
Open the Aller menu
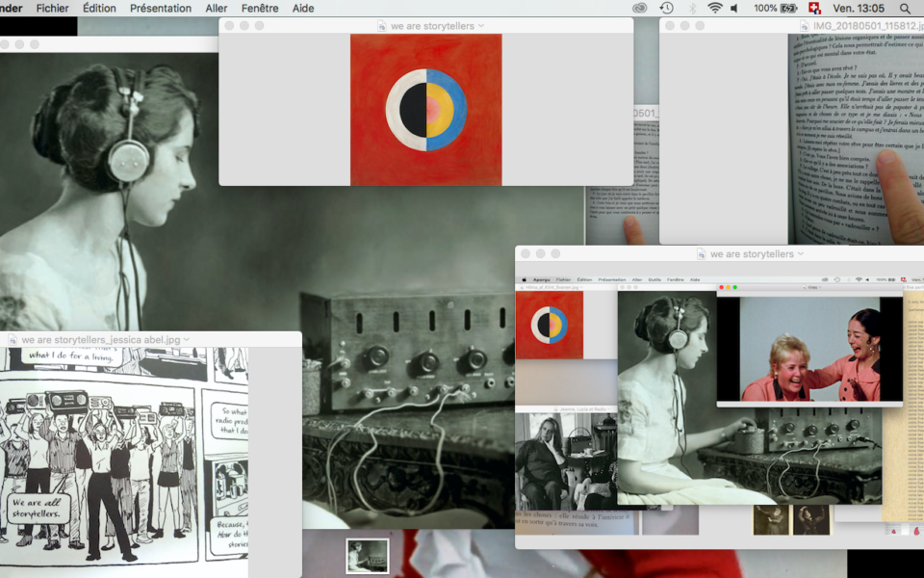click(x=217, y=8)
